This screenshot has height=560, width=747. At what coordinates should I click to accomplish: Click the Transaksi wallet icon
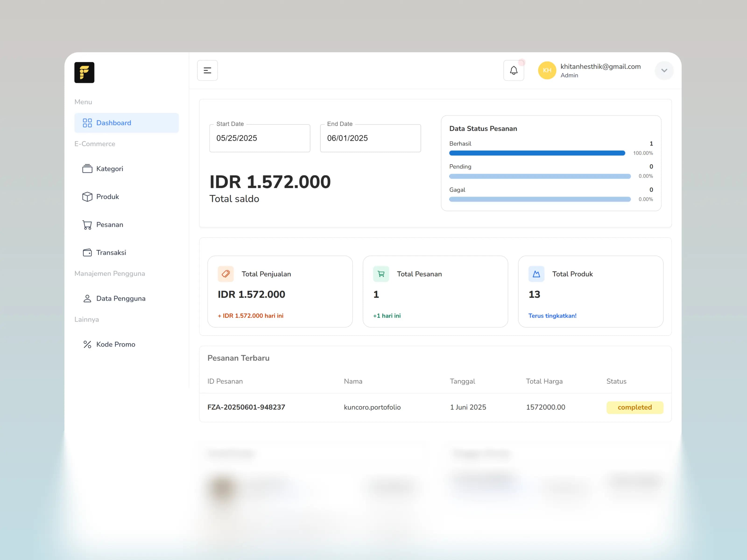[x=87, y=252]
